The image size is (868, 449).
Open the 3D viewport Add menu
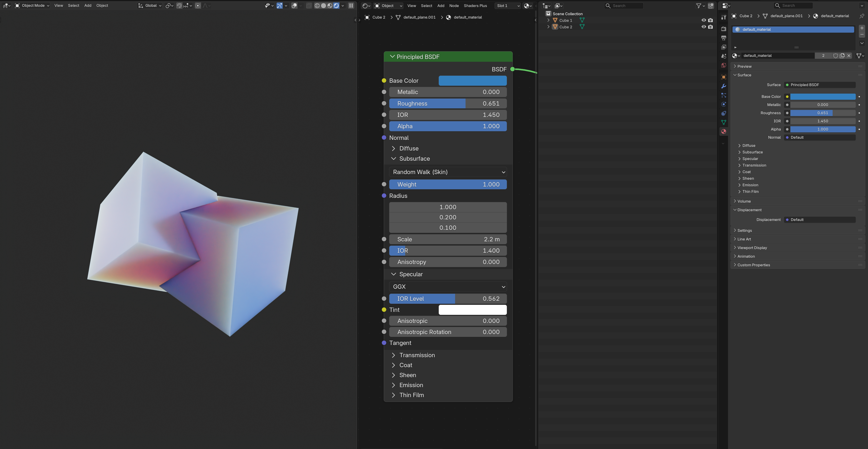88,6
